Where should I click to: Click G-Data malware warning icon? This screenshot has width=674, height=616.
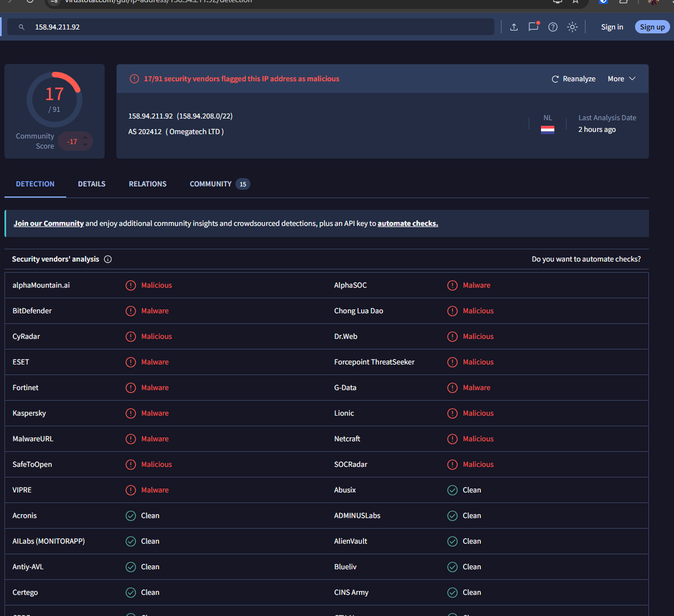[x=452, y=387]
